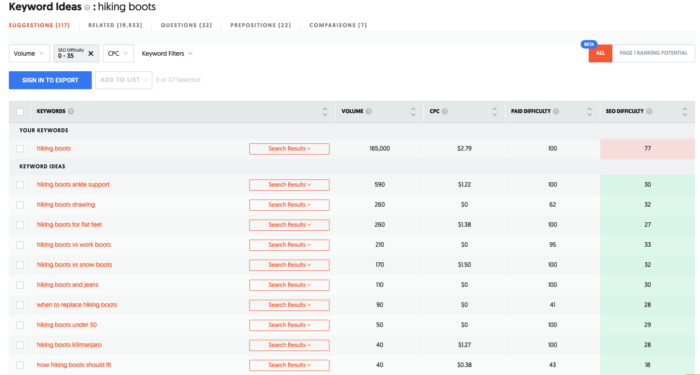Image resolution: width=700 pixels, height=375 pixels.
Task: Click the info icon next to PAID DIFFICULTY header
Action: coord(556,111)
